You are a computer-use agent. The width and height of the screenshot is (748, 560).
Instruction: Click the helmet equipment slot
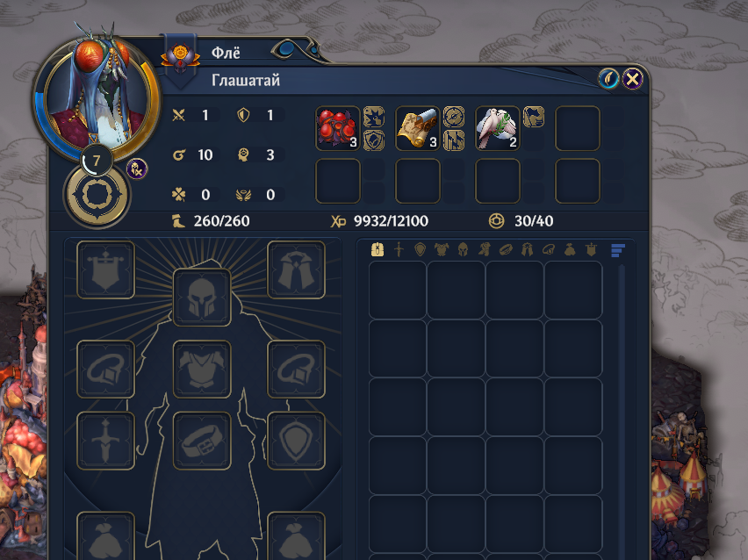click(202, 298)
